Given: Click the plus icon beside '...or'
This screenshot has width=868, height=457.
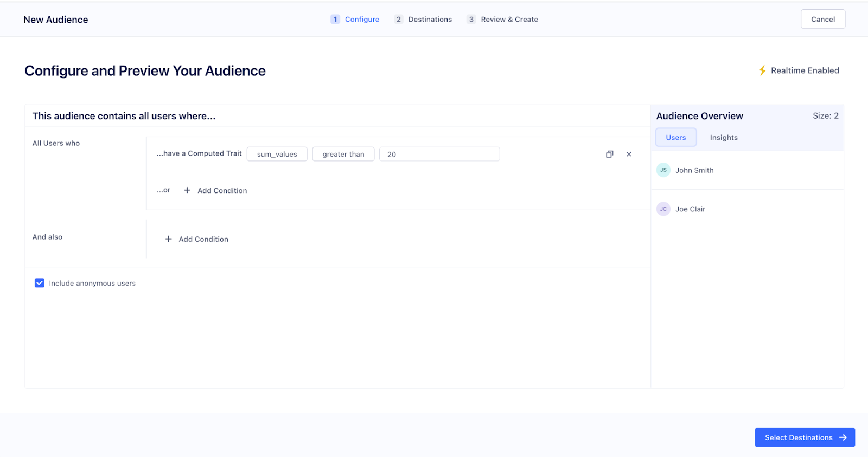Looking at the screenshot, I should click(x=187, y=190).
